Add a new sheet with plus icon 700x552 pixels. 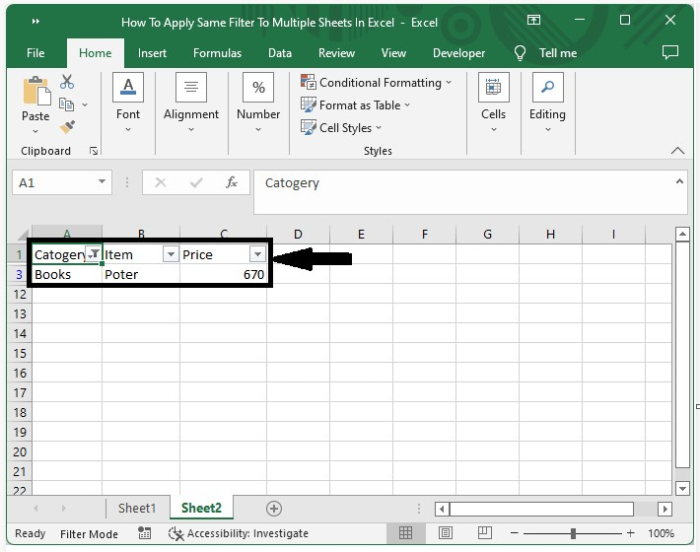pos(274,508)
